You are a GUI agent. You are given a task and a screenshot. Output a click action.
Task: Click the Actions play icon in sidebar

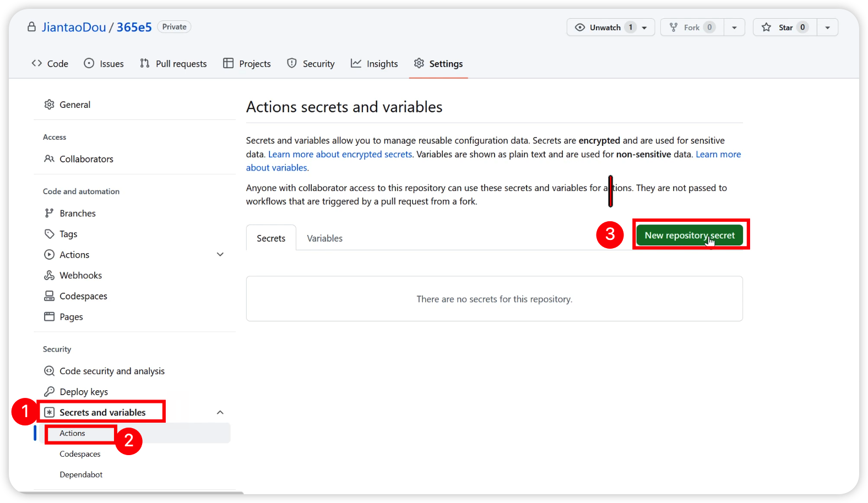click(50, 255)
